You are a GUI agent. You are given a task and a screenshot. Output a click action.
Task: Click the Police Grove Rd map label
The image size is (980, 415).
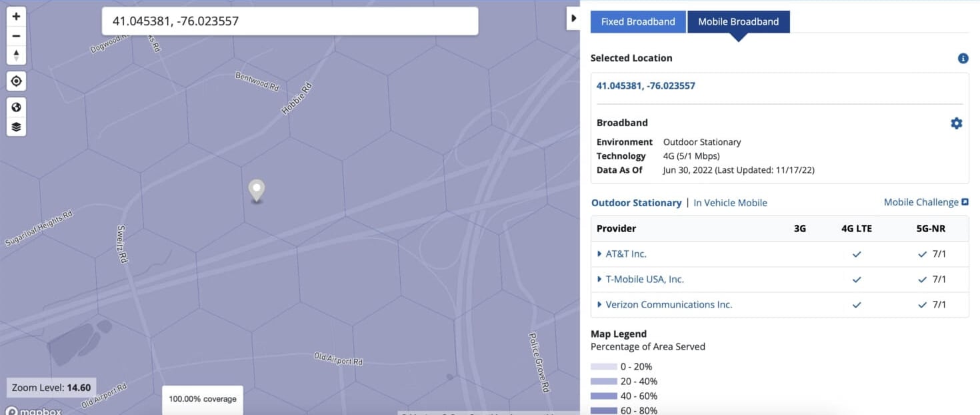tap(539, 362)
